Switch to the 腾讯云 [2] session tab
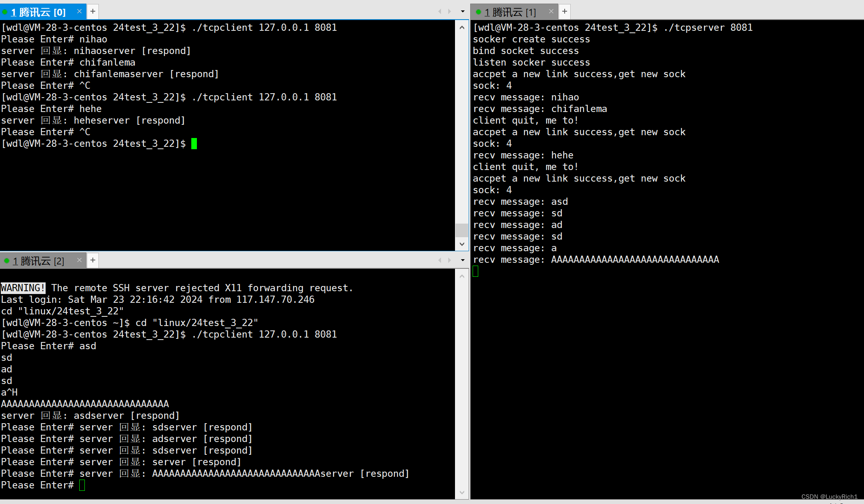 coord(38,261)
